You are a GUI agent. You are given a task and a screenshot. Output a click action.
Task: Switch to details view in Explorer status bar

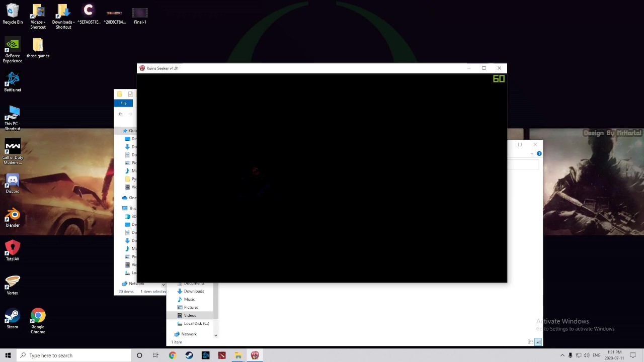(x=530, y=342)
